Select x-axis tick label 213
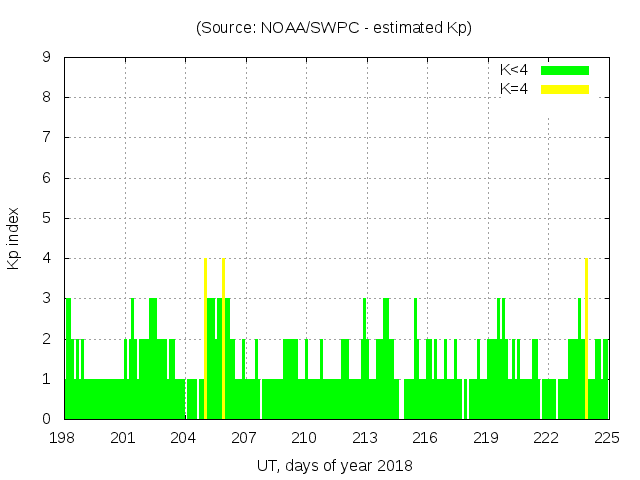 [365, 438]
